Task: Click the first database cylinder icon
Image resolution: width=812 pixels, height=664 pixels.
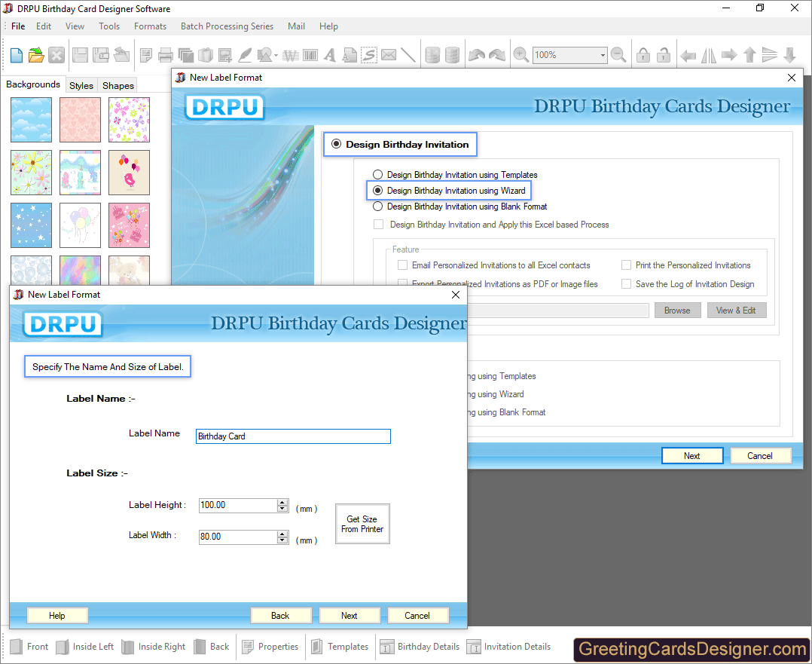Action: coord(432,55)
